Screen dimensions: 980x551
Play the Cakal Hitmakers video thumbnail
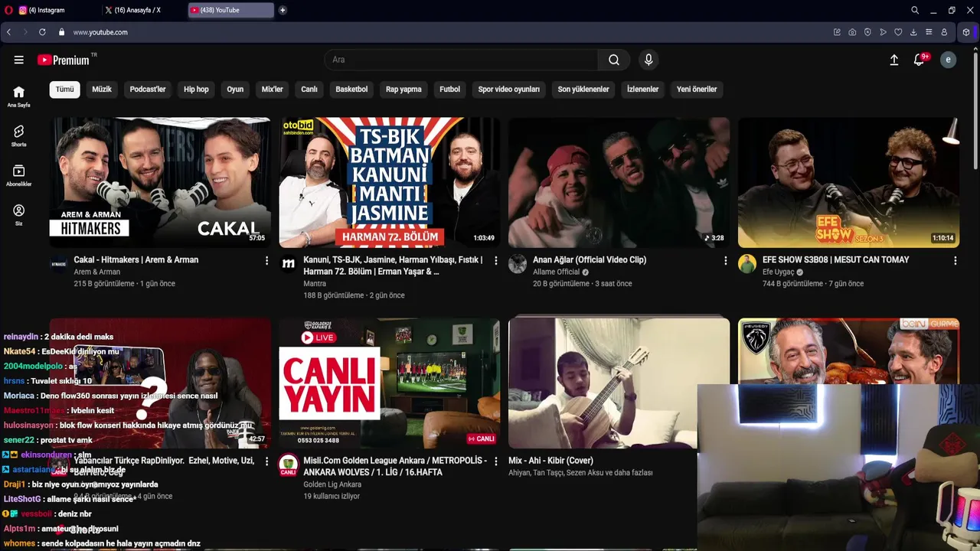pos(160,182)
